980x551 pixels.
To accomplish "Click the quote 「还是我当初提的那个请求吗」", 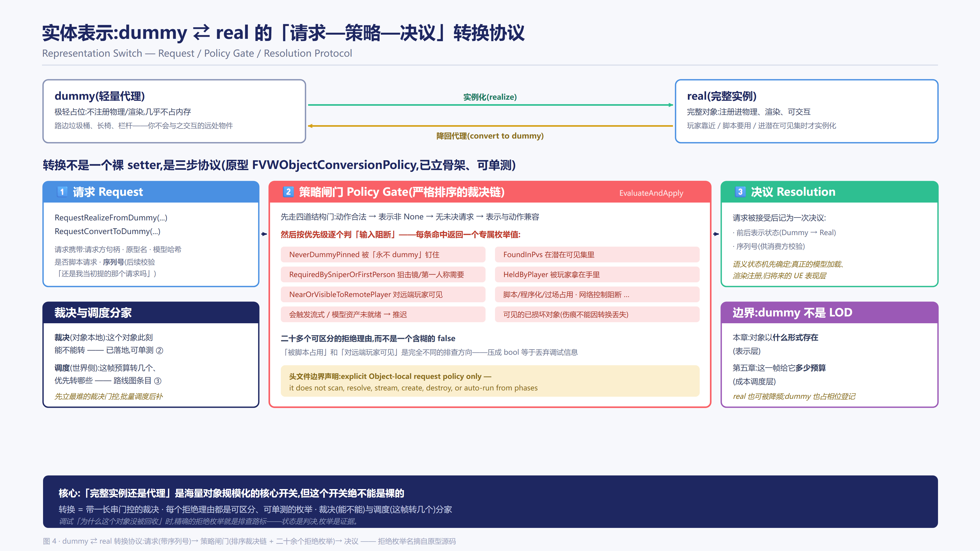I will 106,273.
